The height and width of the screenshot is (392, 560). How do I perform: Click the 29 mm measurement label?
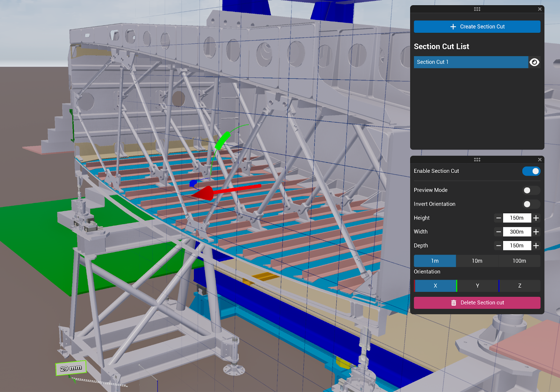pos(71,368)
